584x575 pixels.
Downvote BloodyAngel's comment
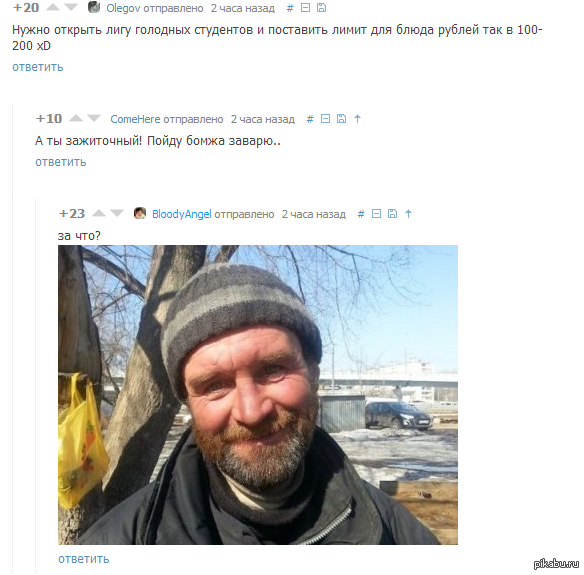click(117, 213)
